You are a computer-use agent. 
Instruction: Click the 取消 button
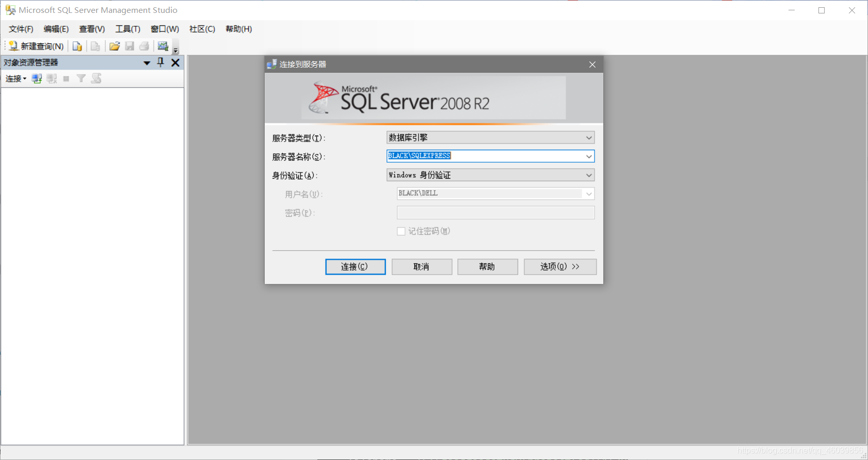[422, 266]
